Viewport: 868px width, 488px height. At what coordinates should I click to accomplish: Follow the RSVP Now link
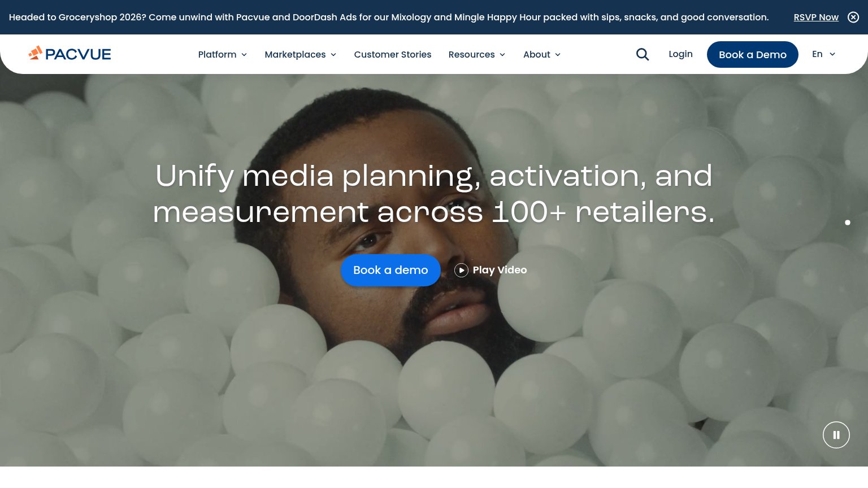pyautogui.click(x=816, y=17)
